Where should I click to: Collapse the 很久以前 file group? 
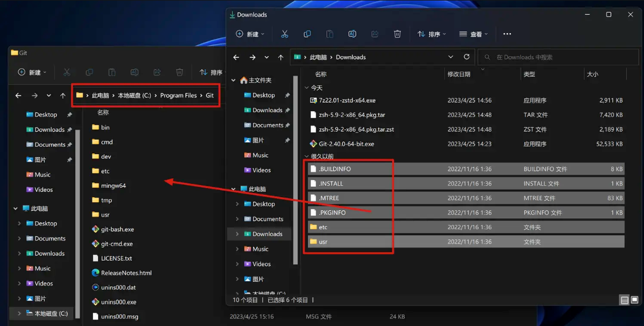point(307,156)
